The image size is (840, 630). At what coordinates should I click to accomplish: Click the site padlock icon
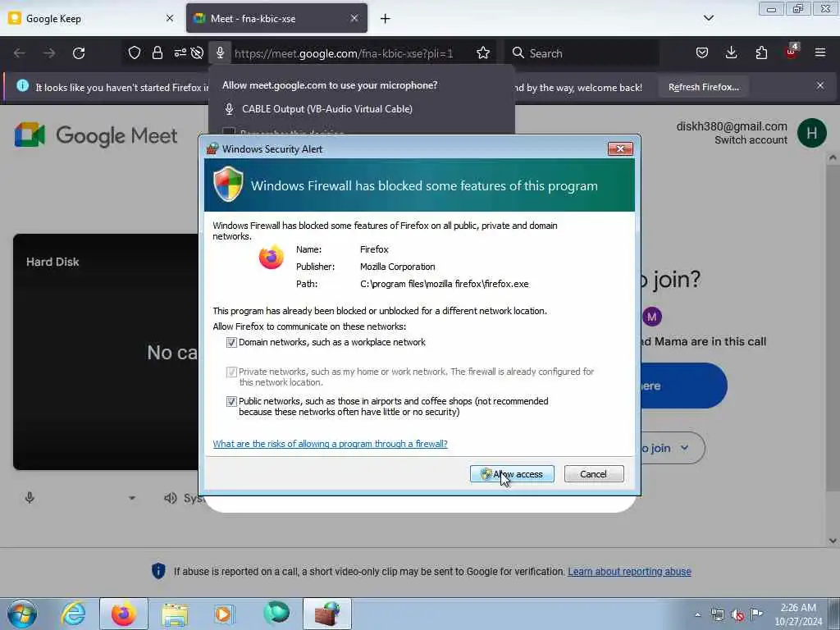pyautogui.click(x=157, y=52)
